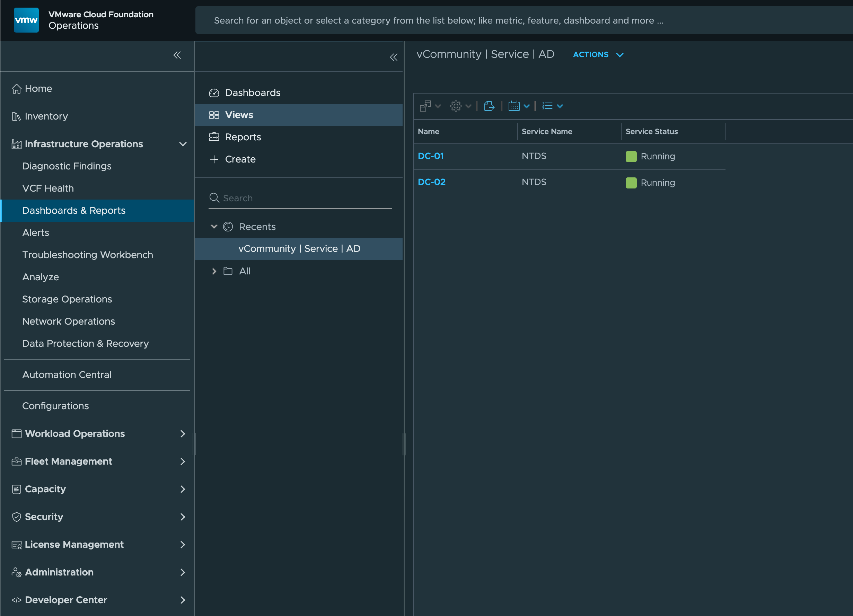Click the green status swatch for DC-02
Screen dimensions: 853x616
pyautogui.click(x=631, y=183)
